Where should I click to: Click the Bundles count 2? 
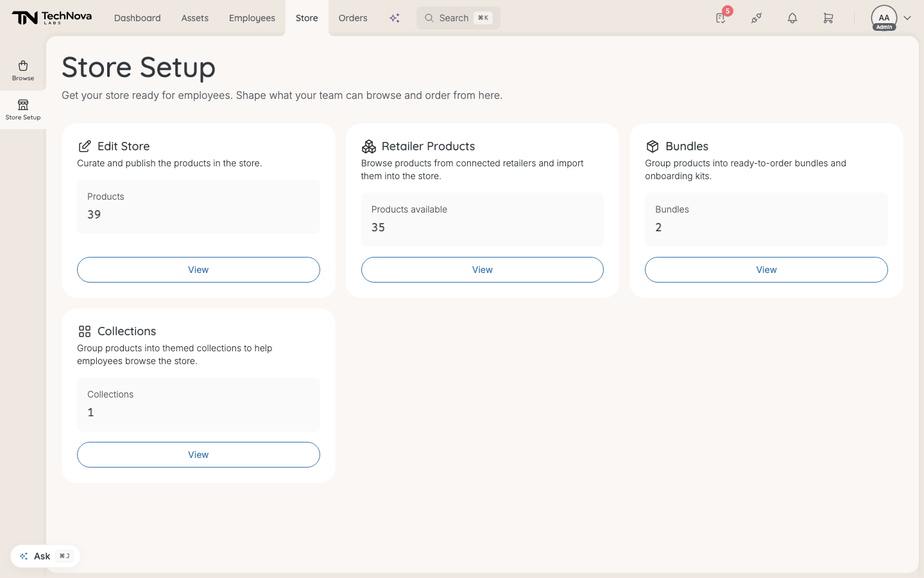click(x=658, y=227)
